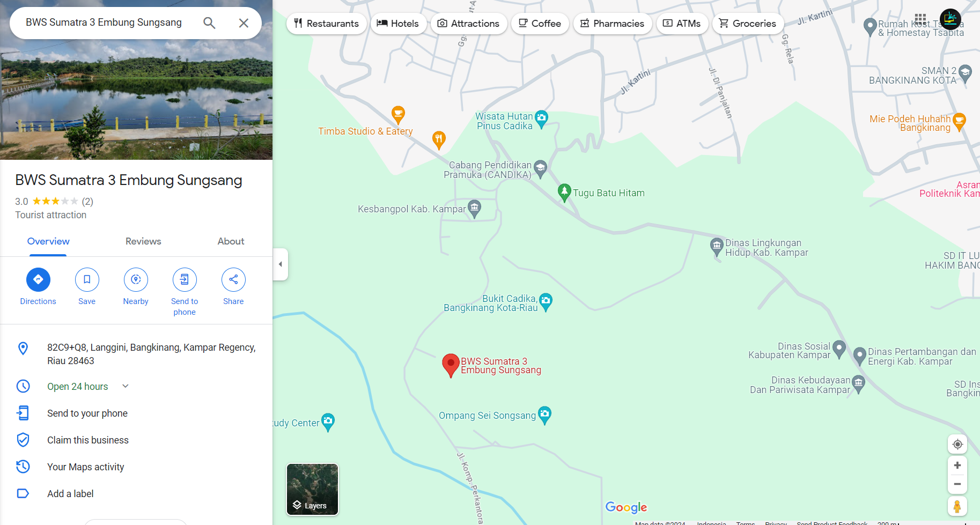The image size is (980, 525).
Task: Open Nearby search icon
Action: click(136, 279)
